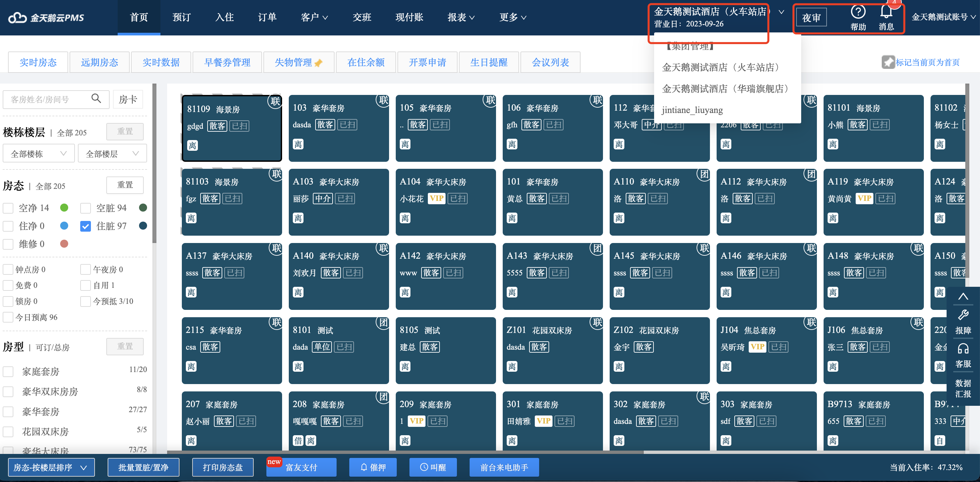Uncheck the 住脏 97 checkbox
This screenshot has height=482, width=980.
86,226
